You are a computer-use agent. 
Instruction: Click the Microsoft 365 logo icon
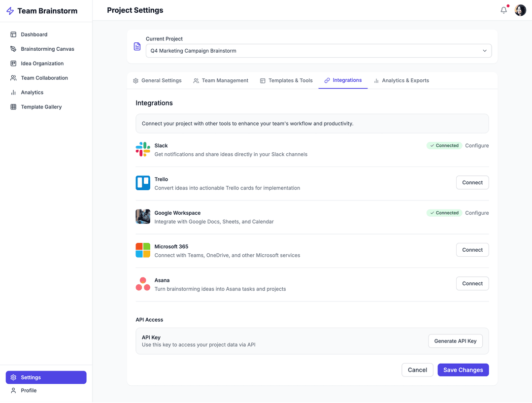(143, 250)
